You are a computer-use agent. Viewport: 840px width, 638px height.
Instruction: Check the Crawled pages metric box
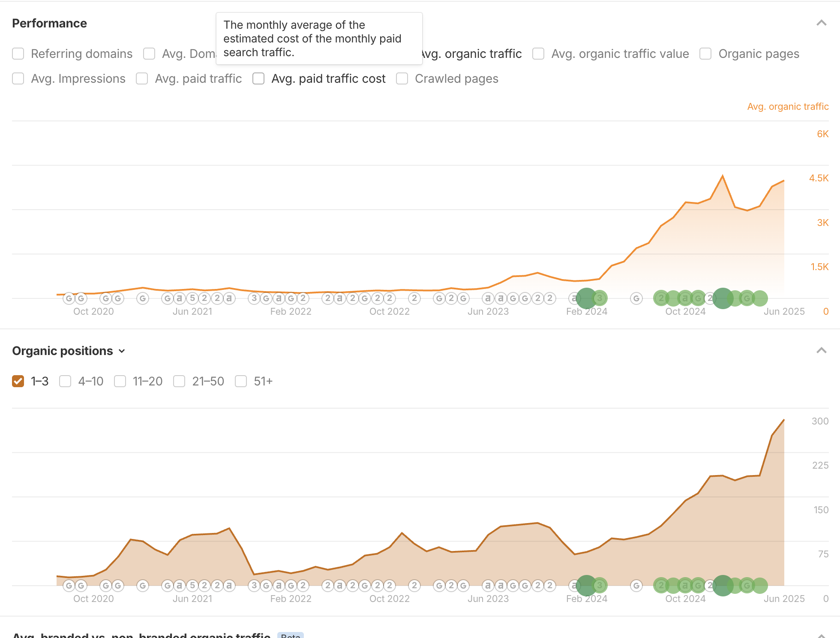(x=402, y=78)
